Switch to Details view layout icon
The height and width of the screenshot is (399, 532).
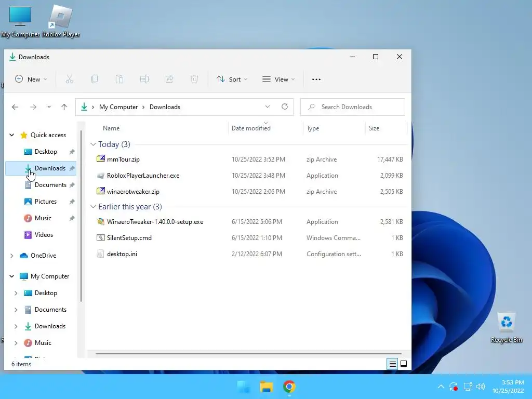coord(393,364)
